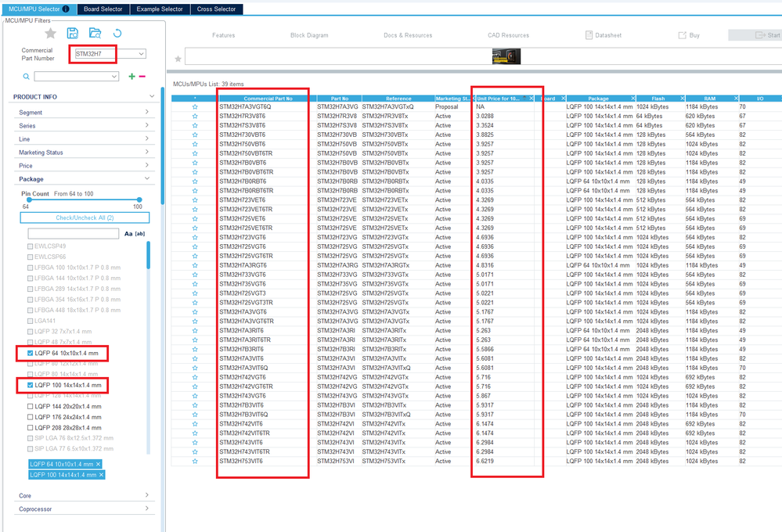This screenshot has width=782, height=532.
Task: Switch to the Cross Selector tab
Action: 217,9
